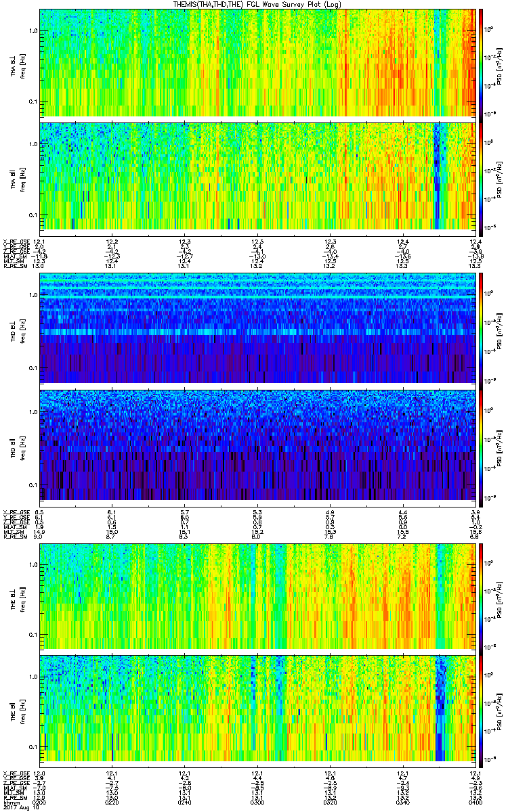Click the THA B-parallel spectrogram panel
The image size is (508, 812).
(257, 176)
